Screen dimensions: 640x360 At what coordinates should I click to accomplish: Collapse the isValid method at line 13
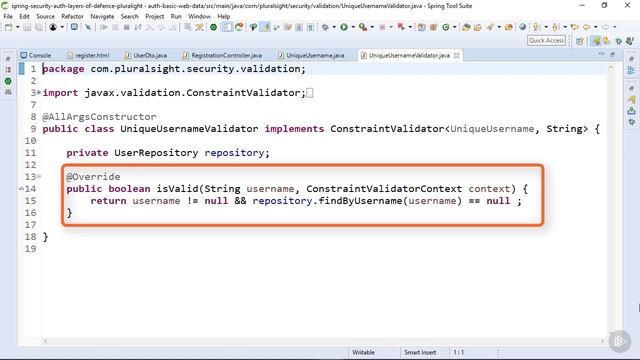pyautogui.click(x=39, y=176)
